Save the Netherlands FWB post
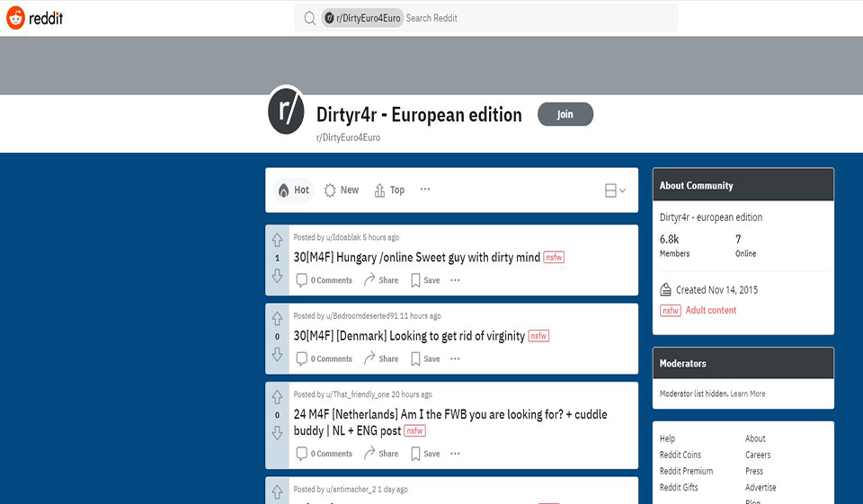Screen dimensions: 863x504 point(425,454)
